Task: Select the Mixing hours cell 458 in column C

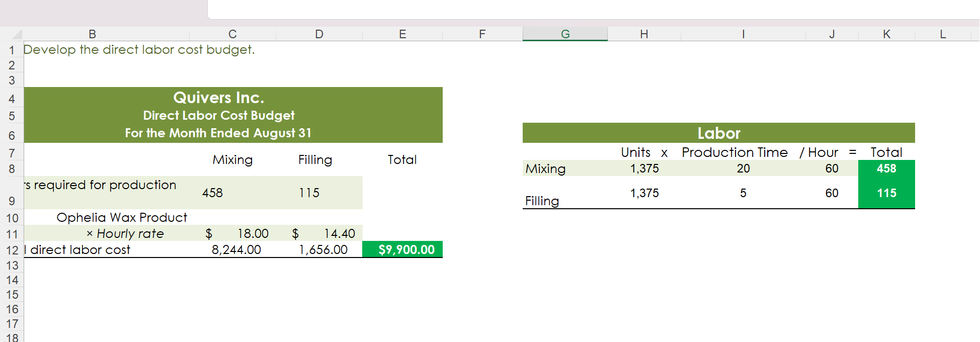Action: pyautogui.click(x=232, y=193)
